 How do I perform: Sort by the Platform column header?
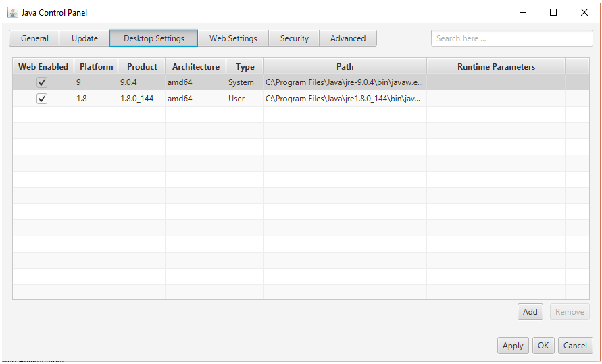(96, 66)
